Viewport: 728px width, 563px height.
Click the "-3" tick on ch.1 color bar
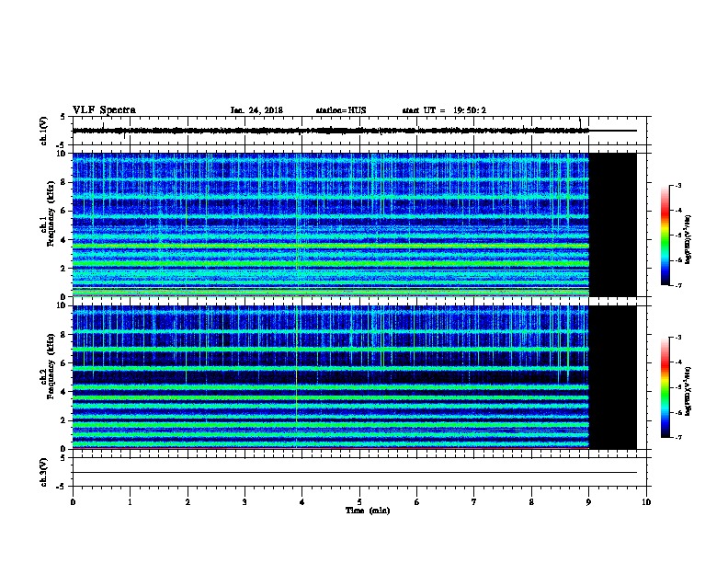click(678, 185)
